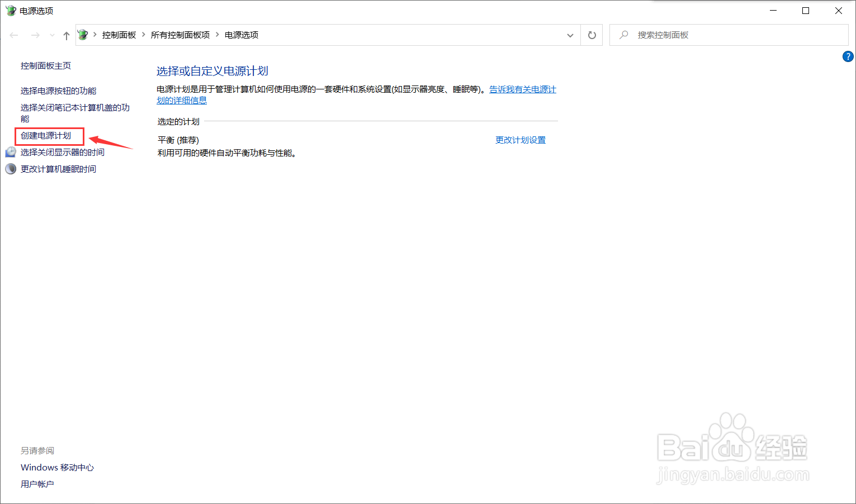The height and width of the screenshot is (504, 856).
Task: Expand the chevron after 控制面板 breadcrumb
Action: (142, 35)
